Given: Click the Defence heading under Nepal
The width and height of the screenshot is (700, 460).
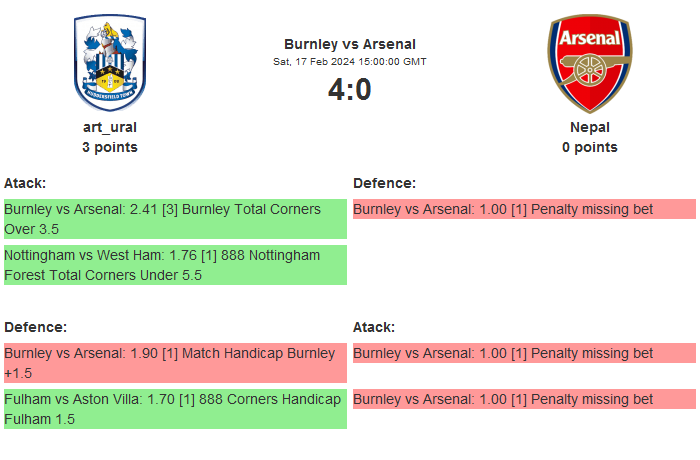Looking at the screenshot, I should 384,183.
